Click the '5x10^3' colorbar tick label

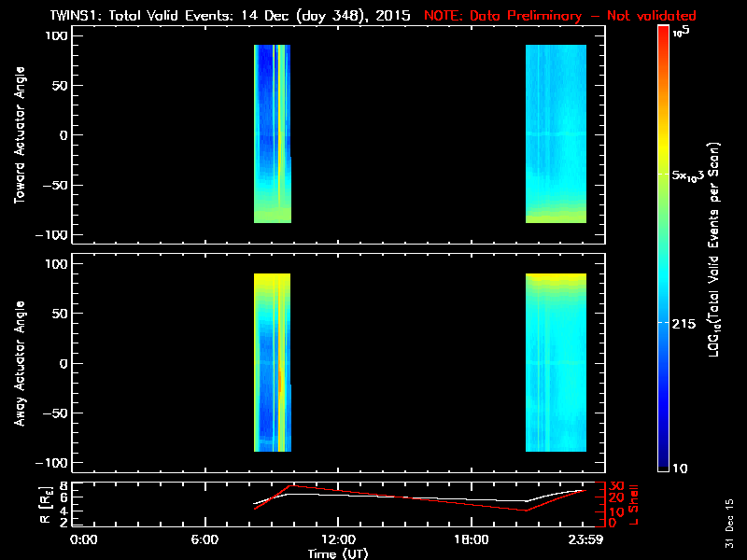[x=693, y=175]
